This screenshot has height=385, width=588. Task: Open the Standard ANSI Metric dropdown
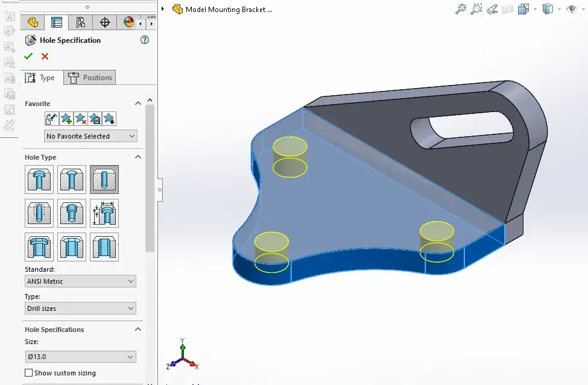click(80, 281)
